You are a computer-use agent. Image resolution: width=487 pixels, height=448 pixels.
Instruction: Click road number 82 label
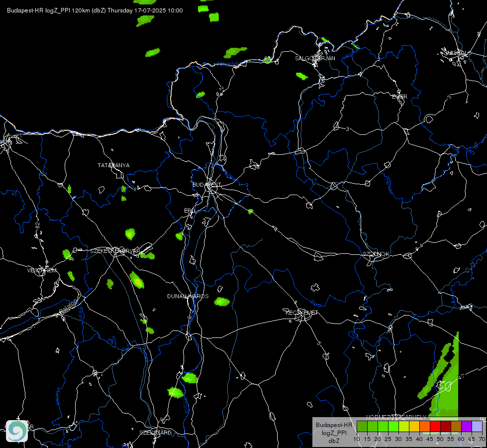point(38,226)
